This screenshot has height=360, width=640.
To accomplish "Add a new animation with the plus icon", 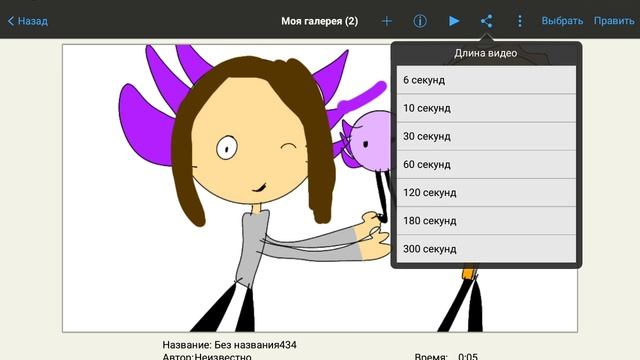I will pos(386,21).
